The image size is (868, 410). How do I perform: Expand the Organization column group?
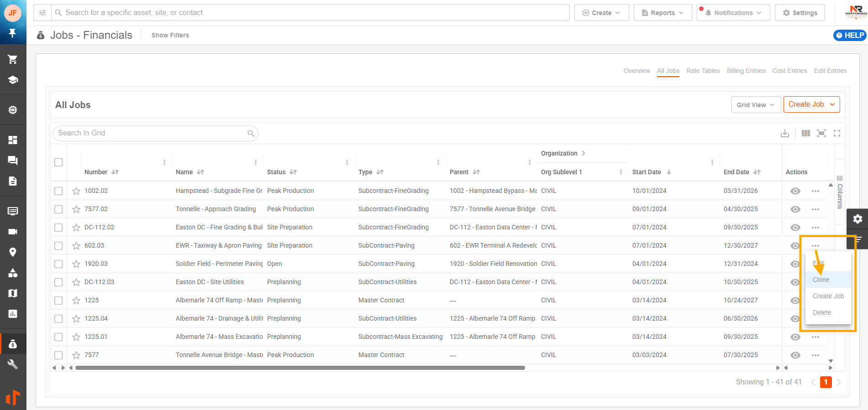coord(583,153)
